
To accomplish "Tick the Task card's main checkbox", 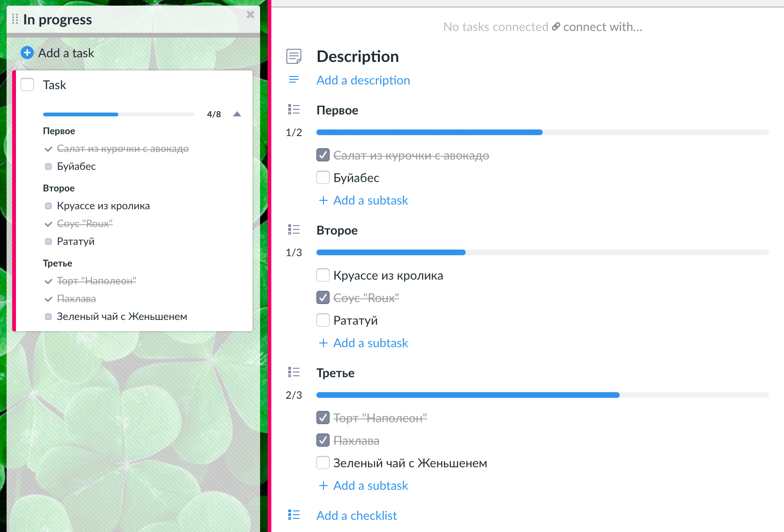I will 28,85.
